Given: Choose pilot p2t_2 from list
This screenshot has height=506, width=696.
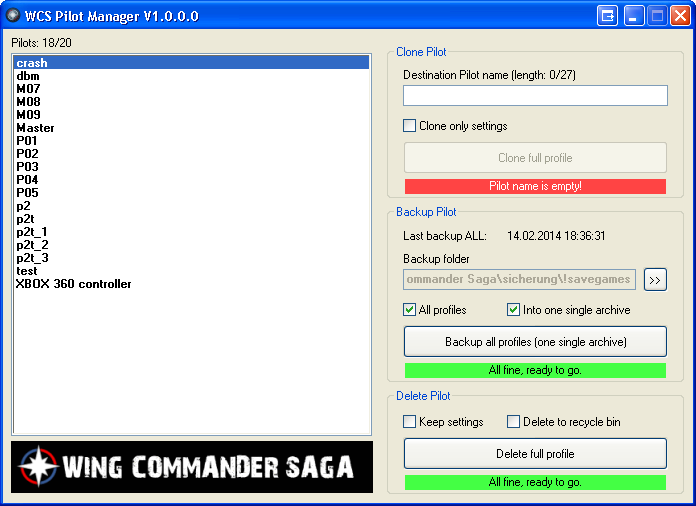Looking at the screenshot, I should (x=32, y=245).
